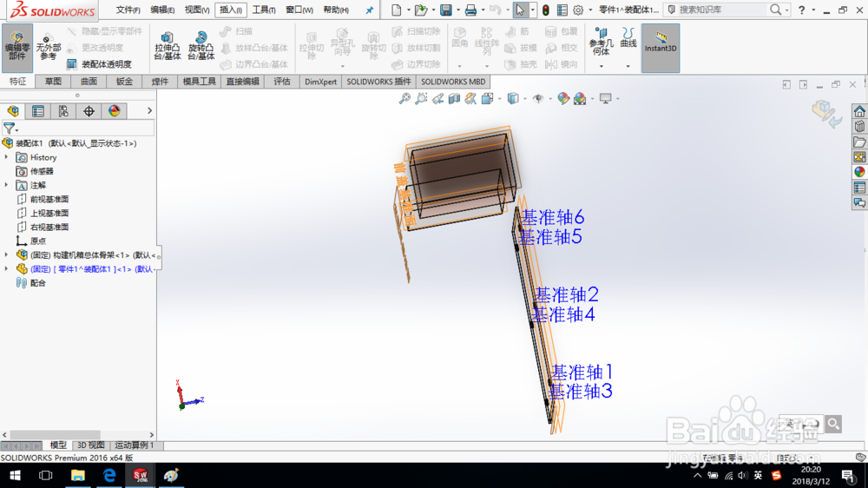Open the New document dropdown arrow
This screenshot has height=488, width=868.
pos(409,10)
